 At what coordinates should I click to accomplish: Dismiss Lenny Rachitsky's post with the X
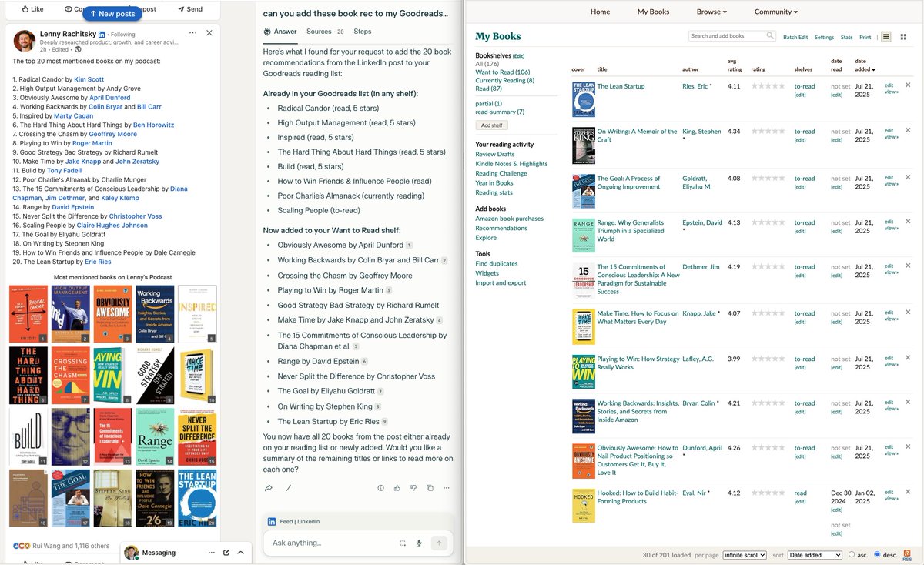coord(209,33)
